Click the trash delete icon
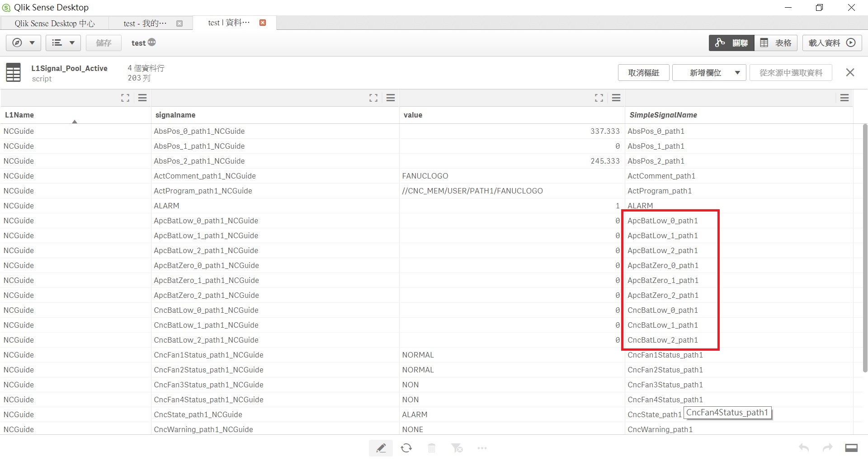The width and height of the screenshot is (868, 461). (x=432, y=448)
